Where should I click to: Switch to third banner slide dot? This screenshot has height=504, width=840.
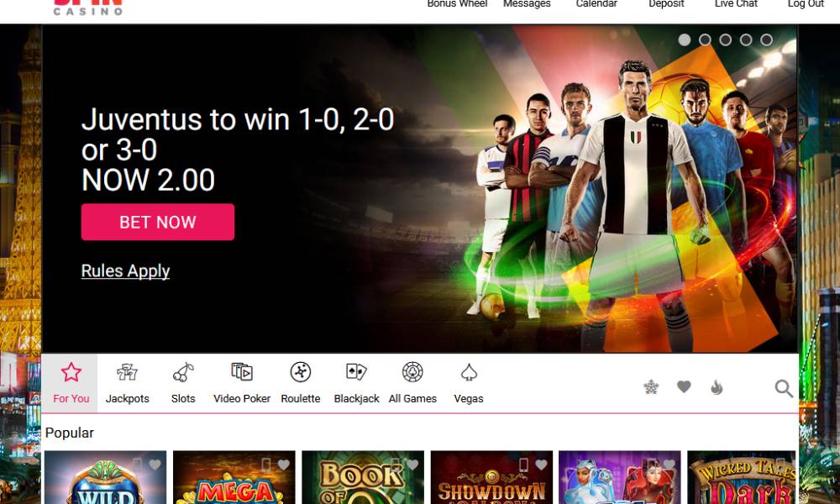[x=726, y=39]
